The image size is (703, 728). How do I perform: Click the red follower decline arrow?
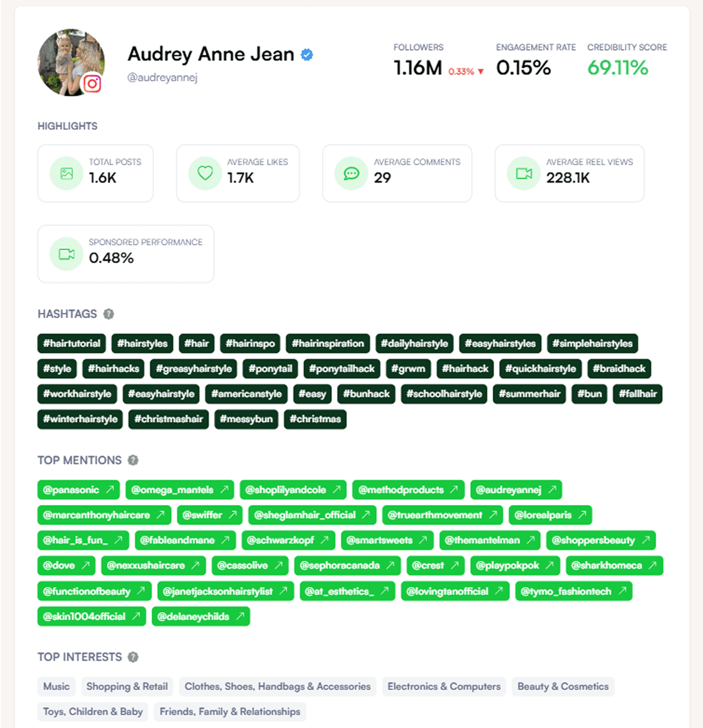[481, 71]
